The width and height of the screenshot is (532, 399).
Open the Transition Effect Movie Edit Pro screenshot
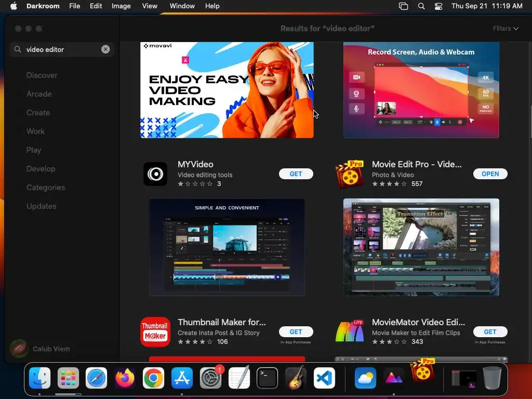(421, 247)
